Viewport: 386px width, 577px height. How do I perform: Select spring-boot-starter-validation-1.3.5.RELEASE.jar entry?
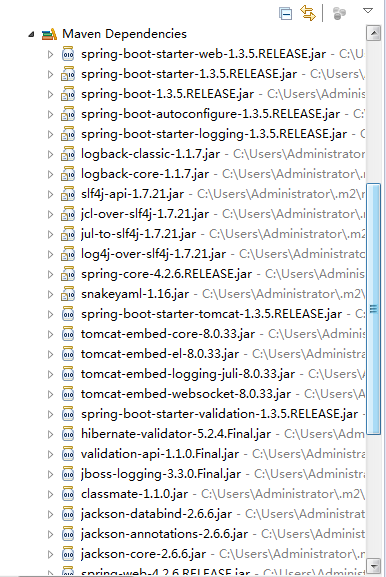pos(219,414)
